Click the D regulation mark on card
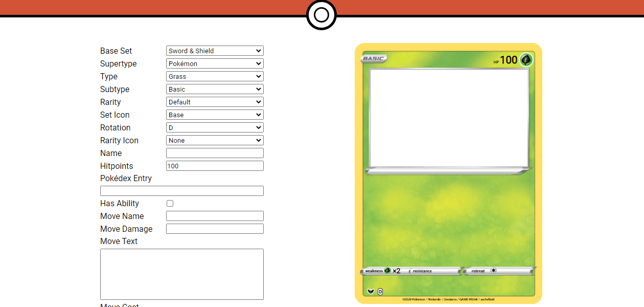This screenshot has width=644, height=307. [380, 292]
